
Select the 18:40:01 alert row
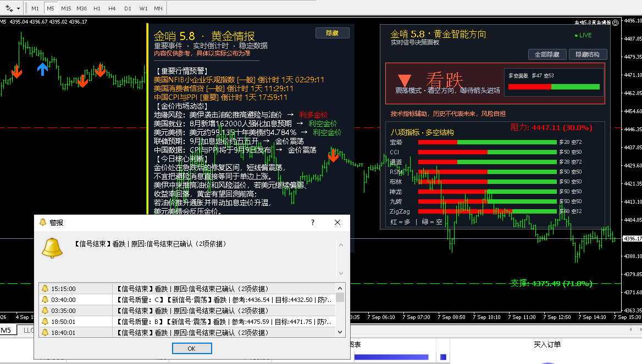click(x=187, y=333)
